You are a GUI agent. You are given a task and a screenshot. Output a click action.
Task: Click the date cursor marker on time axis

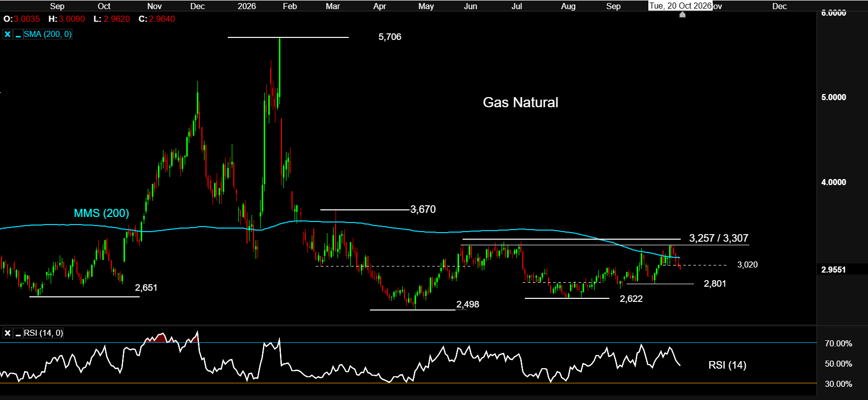point(682,15)
